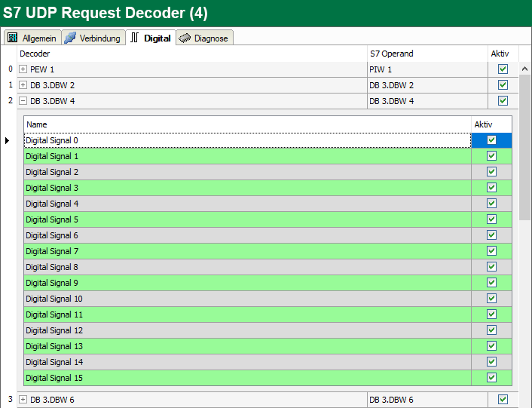The height and width of the screenshot is (408, 532).
Task: Select the Digital Signal 7 name cell
Action: click(247, 251)
